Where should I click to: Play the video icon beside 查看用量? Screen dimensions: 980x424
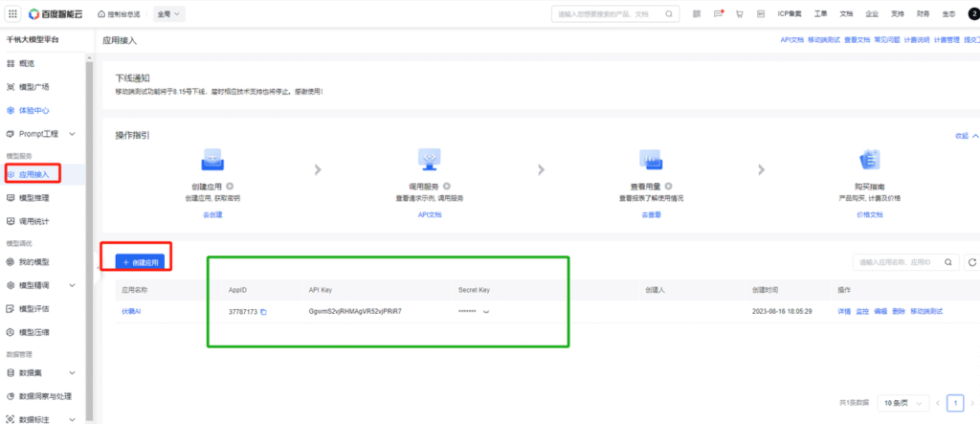(668, 187)
